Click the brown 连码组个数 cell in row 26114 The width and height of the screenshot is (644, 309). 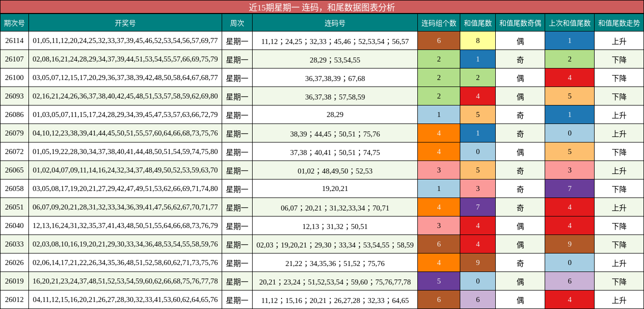(x=439, y=40)
